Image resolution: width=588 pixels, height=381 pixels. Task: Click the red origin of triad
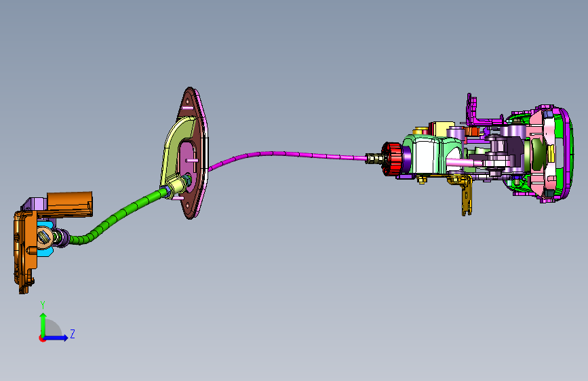[x=42, y=338]
